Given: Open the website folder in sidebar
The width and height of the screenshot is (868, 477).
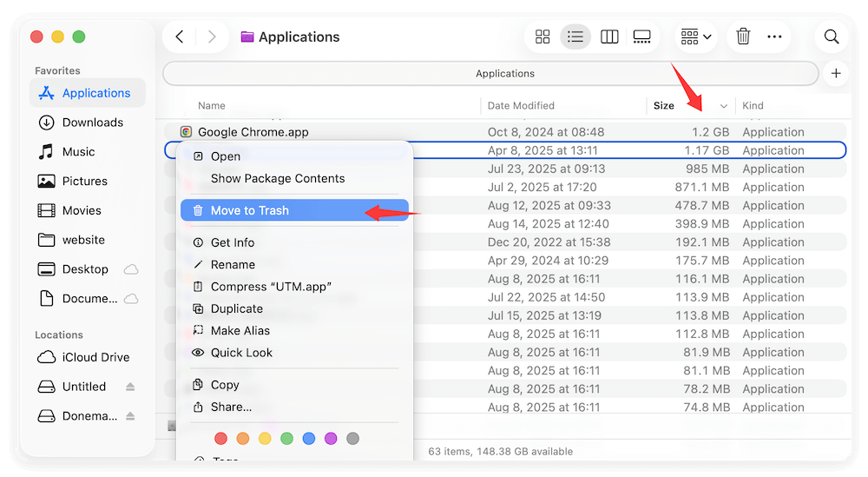Looking at the screenshot, I should click(88, 239).
